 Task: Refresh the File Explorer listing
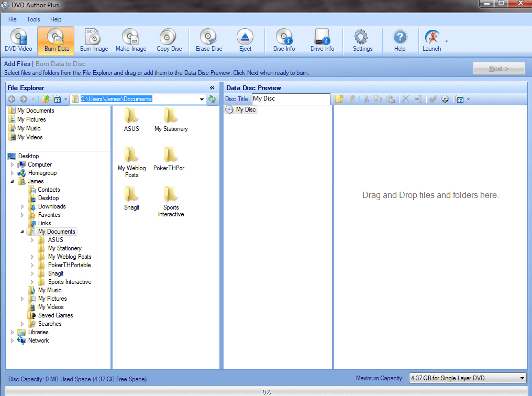click(212, 99)
